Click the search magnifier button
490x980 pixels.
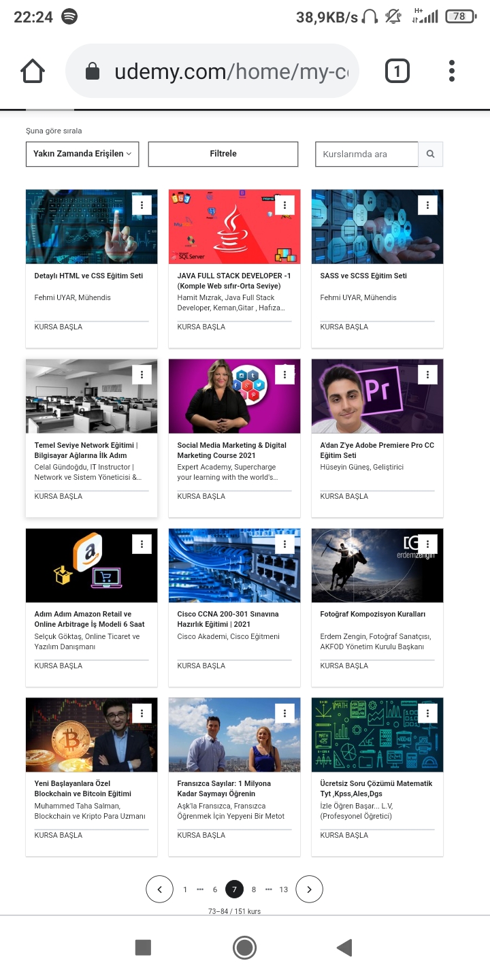coord(430,154)
